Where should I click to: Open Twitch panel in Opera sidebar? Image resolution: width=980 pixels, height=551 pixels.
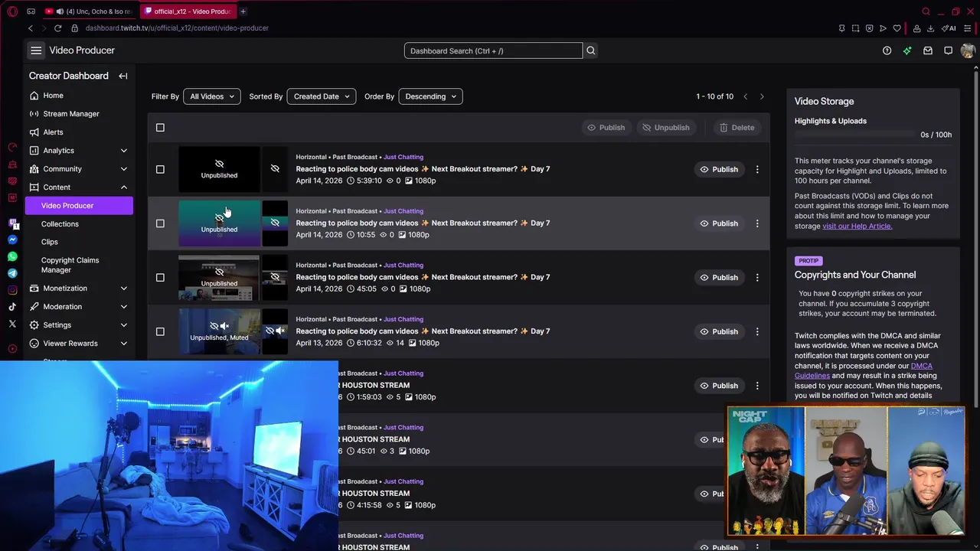12,223
